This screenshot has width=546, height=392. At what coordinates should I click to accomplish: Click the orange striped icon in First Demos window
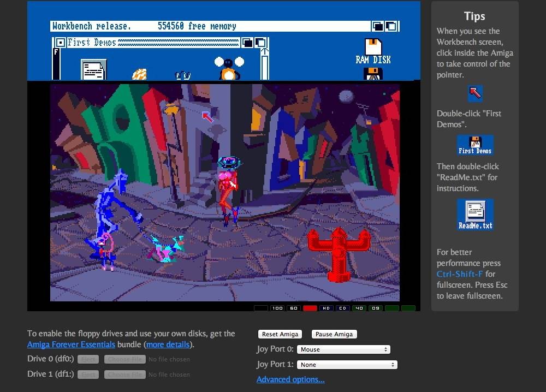139,74
